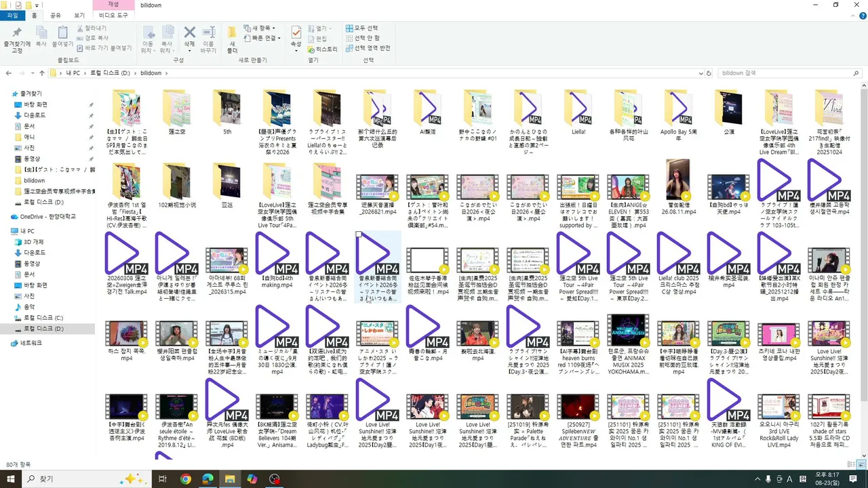Go back with the left arrow
Image resolution: width=868 pixels, height=488 pixels.
(x=9, y=73)
